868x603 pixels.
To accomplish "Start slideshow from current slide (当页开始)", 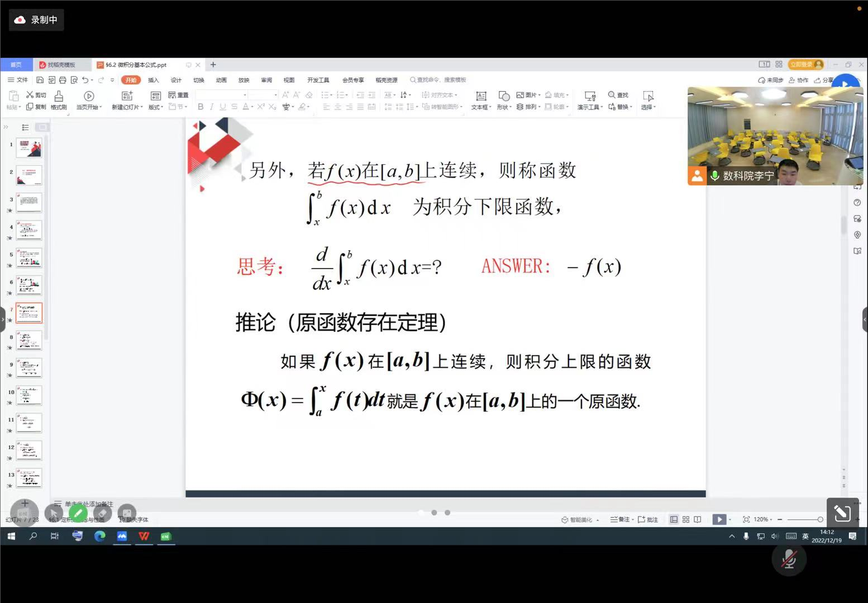I will pyautogui.click(x=89, y=100).
